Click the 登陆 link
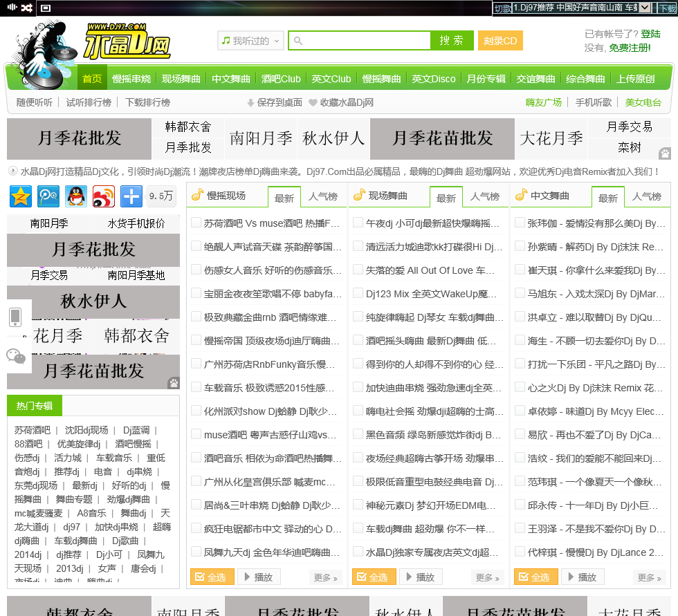Screen dimensions: 678x616 pyautogui.click(x=651, y=34)
